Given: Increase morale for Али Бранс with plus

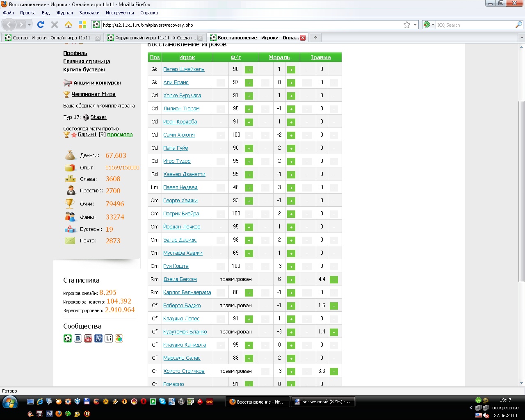Looking at the screenshot, I should pos(291,83).
